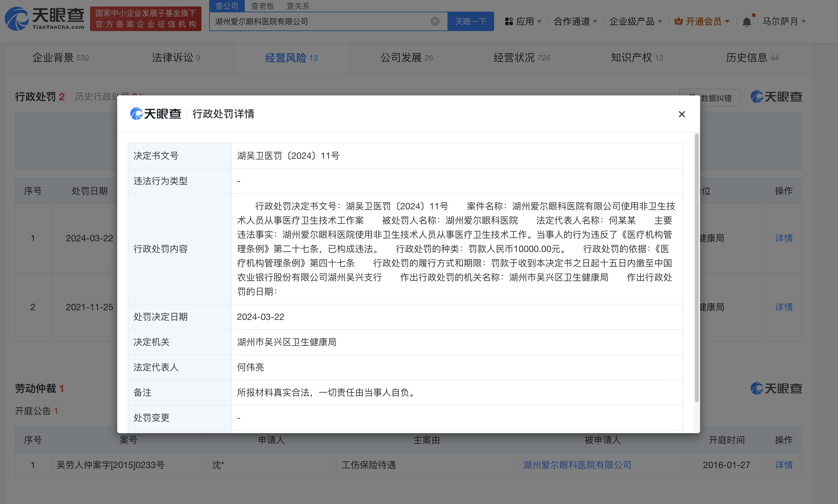Open the 马尔萨月 user menu
Image resolution: width=838 pixels, height=504 pixels.
pos(784,21)
